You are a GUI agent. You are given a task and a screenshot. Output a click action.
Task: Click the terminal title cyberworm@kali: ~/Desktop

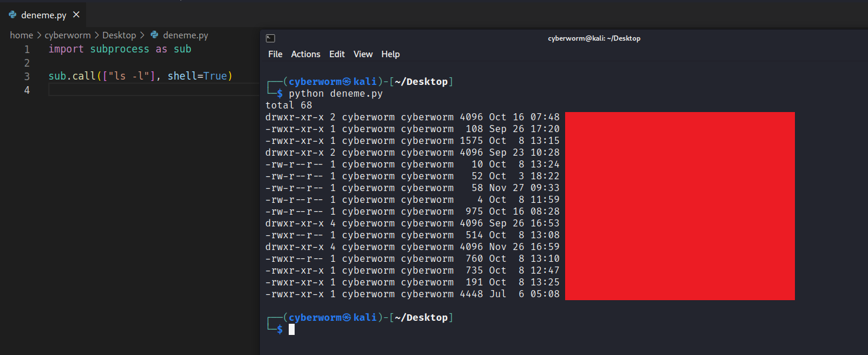tap(594, 38)
